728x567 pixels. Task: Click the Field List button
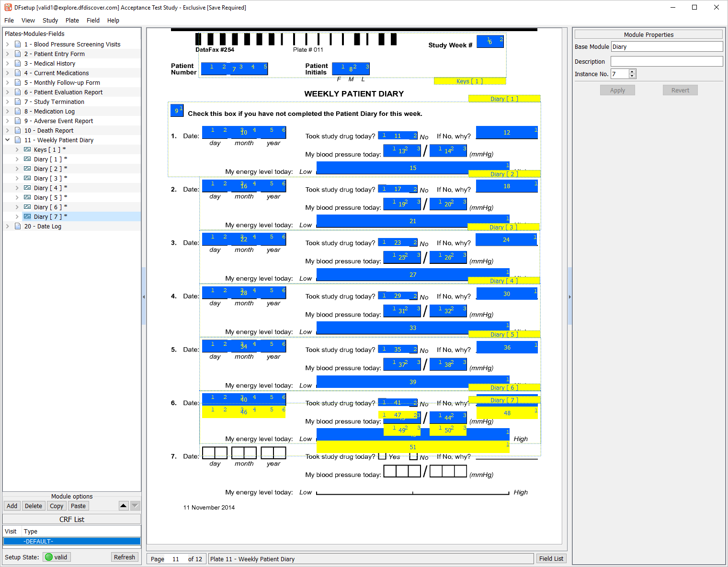pyautogui.click(x=551, y=558)
